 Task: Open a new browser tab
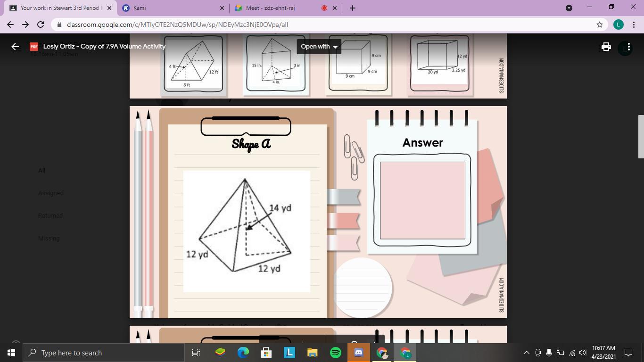pos(352,8)
